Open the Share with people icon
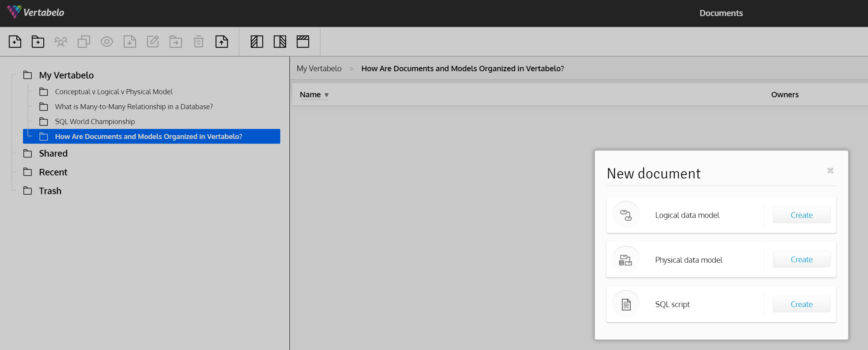The image size is (868, 350). pos(61,41)
